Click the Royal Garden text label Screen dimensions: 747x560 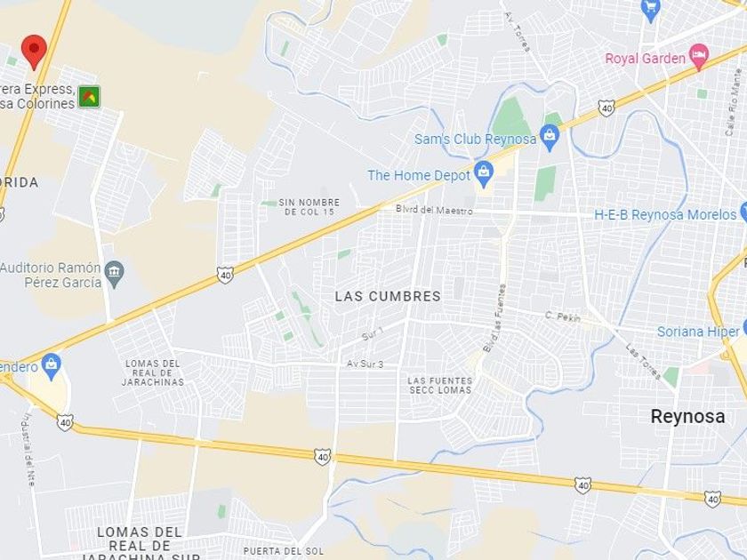(x=645, y=59)
